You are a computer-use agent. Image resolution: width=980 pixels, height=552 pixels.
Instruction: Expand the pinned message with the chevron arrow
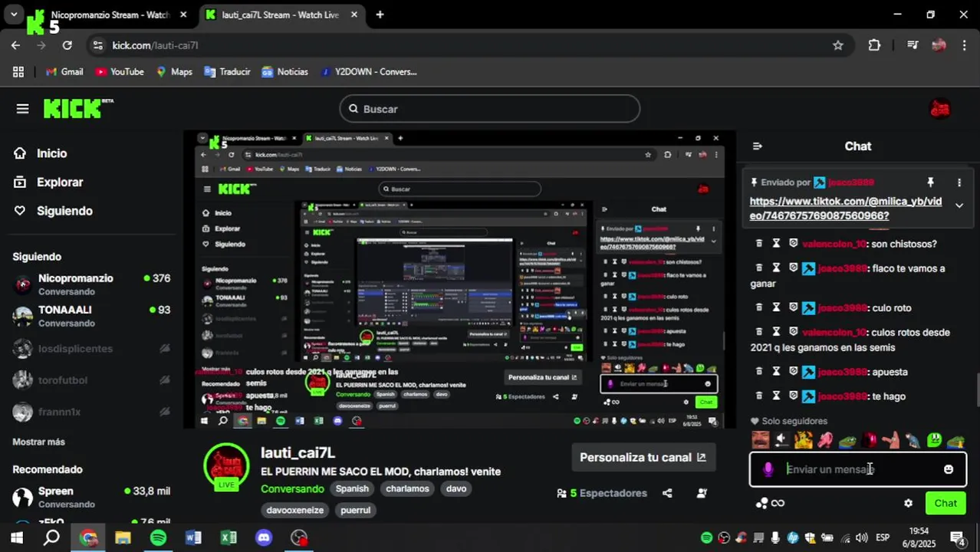coord(959,205)
